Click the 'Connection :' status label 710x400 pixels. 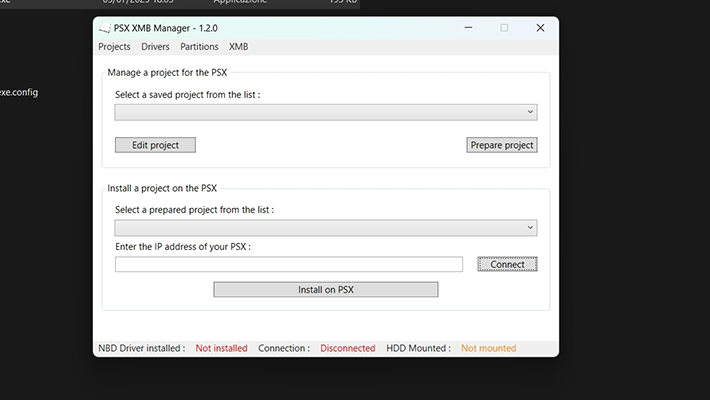(284, 348)
